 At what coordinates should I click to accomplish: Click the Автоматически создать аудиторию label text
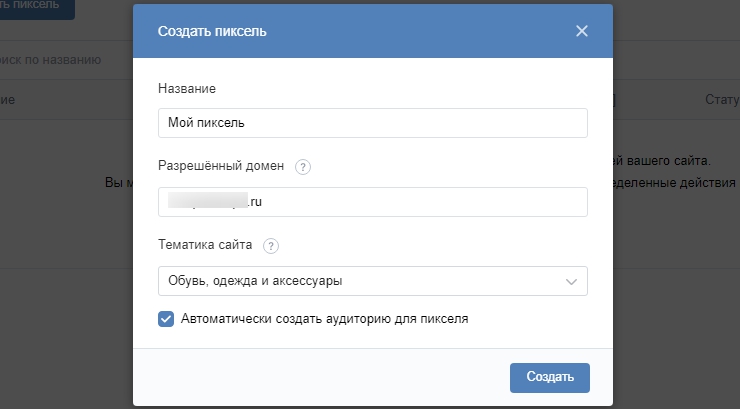(x=325, y=319)
